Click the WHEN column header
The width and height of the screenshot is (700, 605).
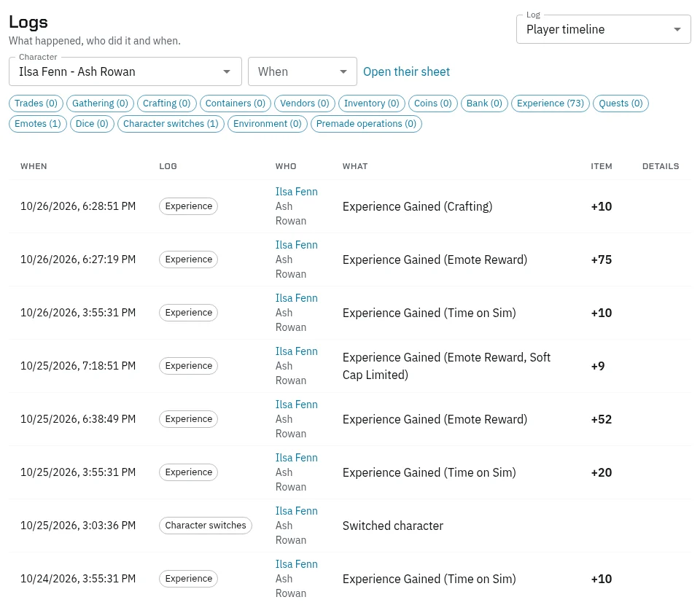point(34,166)
